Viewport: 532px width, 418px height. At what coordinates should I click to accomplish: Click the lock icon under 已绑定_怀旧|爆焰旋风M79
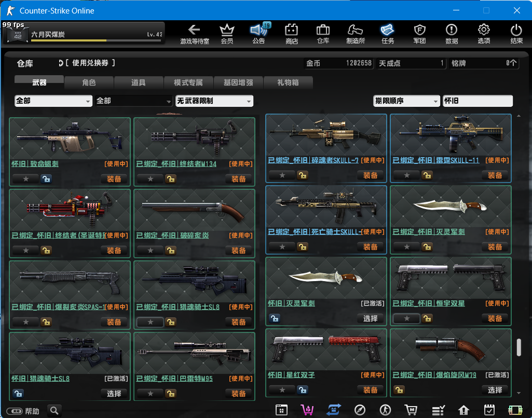click(399, 390)
